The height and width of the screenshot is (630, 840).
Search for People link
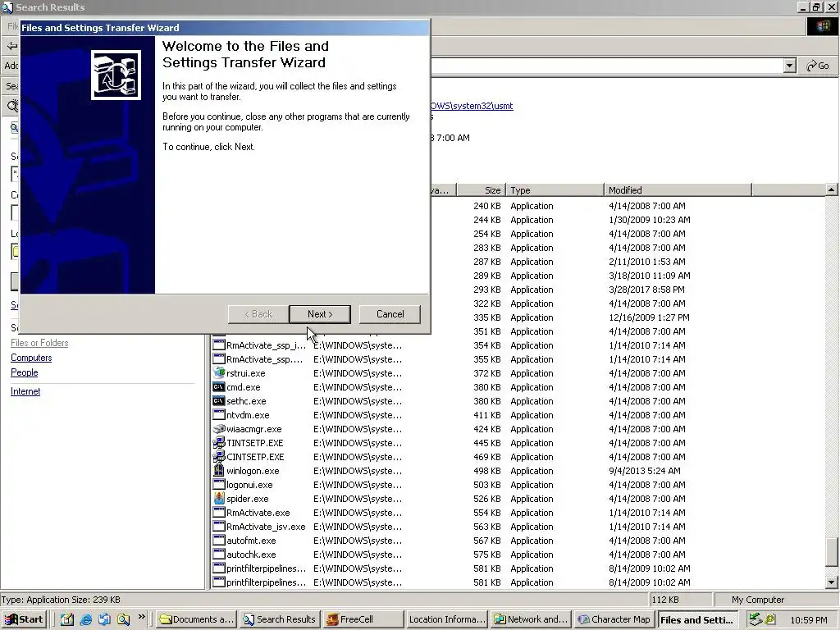[24, 372]
